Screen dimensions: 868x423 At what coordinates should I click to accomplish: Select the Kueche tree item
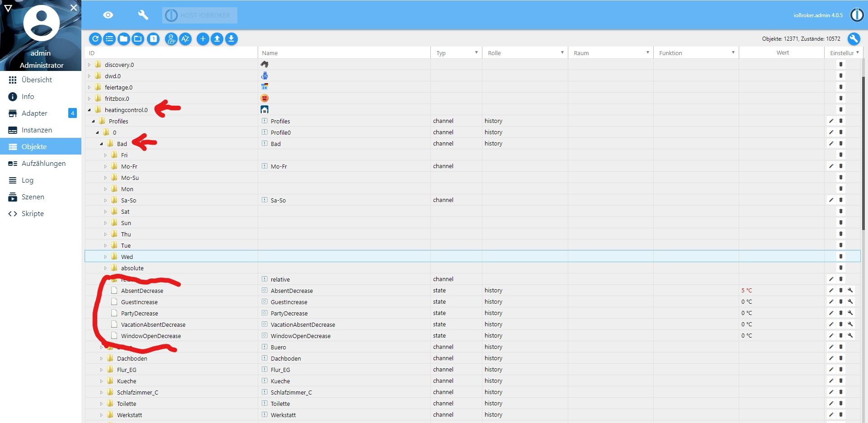(x=127, y=381)
